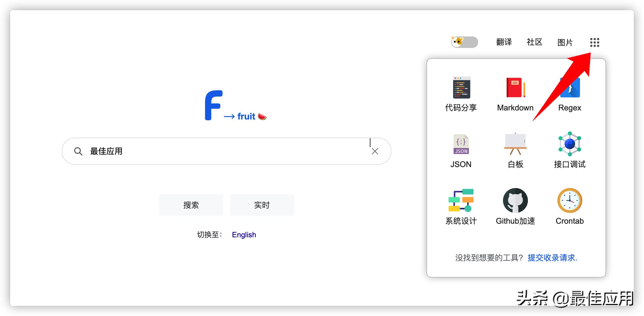644x316 pixels.
Task: Click the magnifier icon in the search bar
Action: pyautogui.click(x=78, y=151)
